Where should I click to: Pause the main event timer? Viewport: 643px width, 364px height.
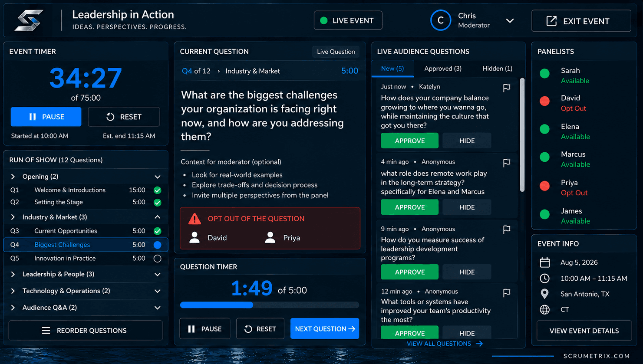pos(46,117)
